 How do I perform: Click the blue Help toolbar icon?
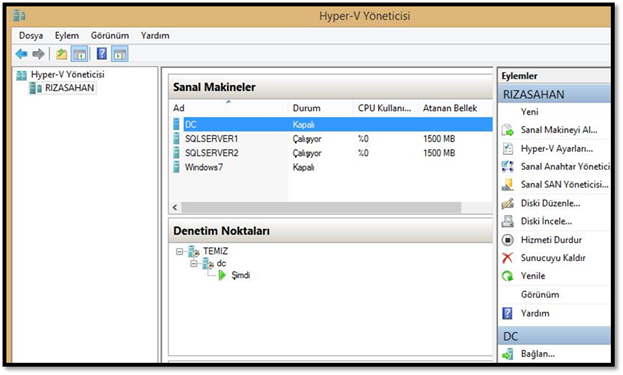pos(102,54)
